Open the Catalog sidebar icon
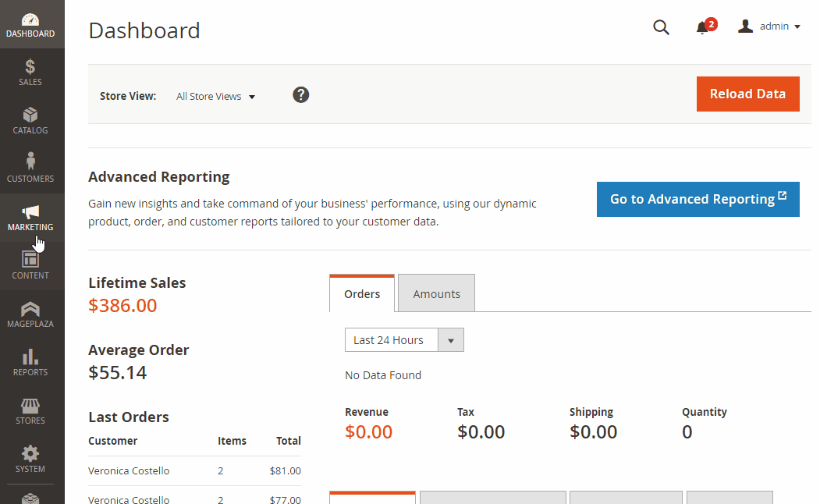Viewport: 820px width, 504px height. (x=30, y=115)
